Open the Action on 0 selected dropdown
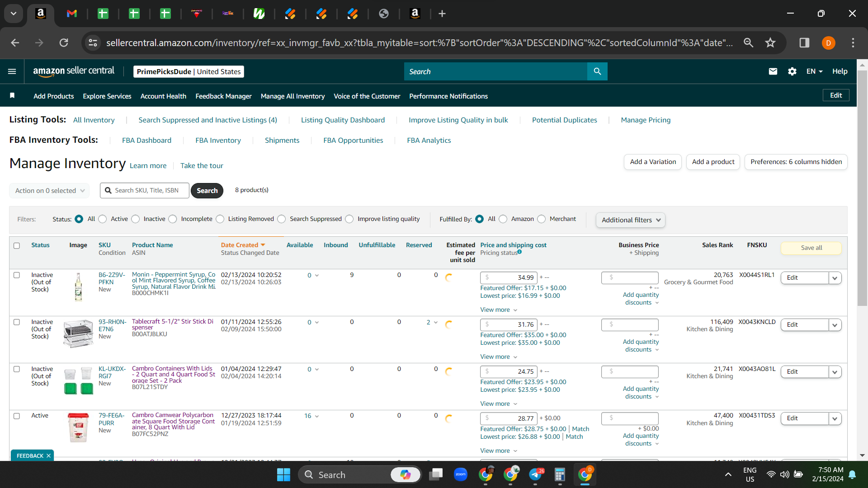 pyautogui.click(x=49, y=190)
